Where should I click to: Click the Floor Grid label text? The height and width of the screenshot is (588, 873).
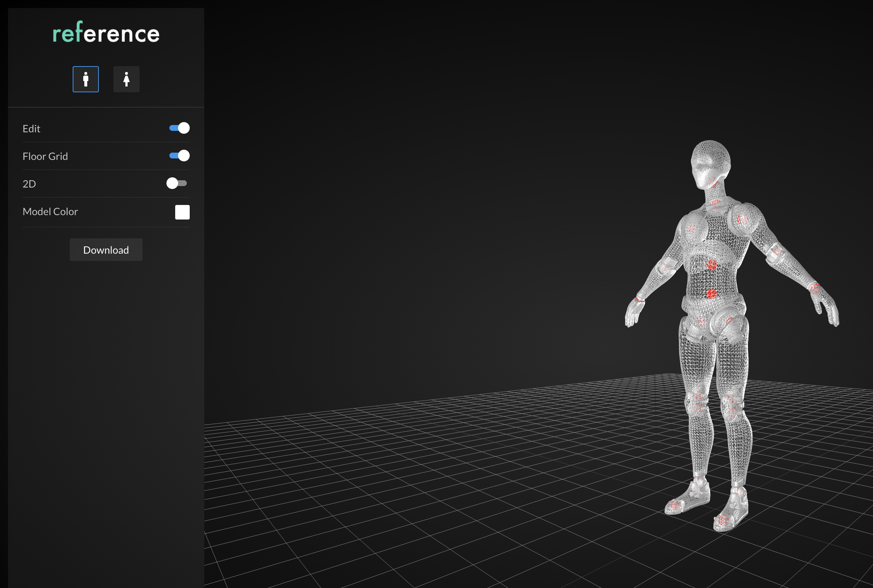click(45, 156)
